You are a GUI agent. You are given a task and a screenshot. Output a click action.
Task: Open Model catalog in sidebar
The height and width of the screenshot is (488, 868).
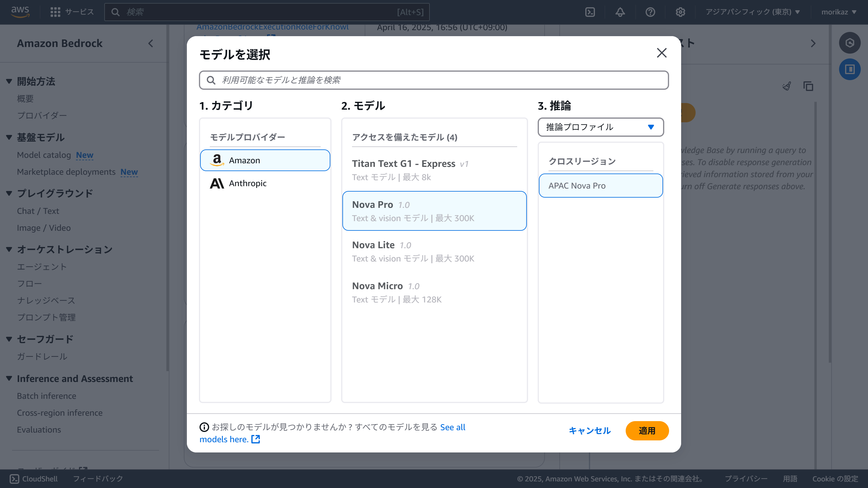pos(44,155)
